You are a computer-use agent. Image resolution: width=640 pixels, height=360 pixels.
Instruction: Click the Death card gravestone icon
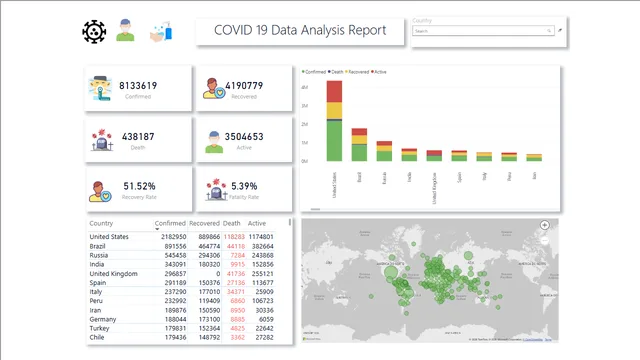[x=102, y=140]
